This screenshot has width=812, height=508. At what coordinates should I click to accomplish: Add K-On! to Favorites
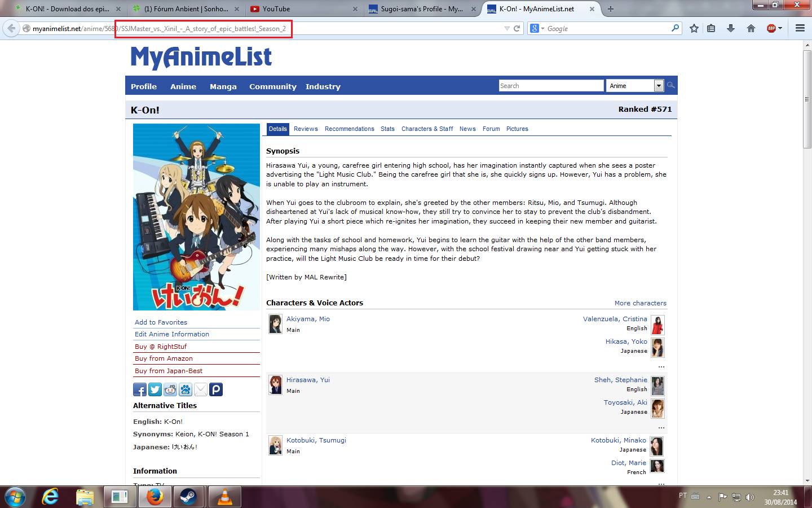pyautogui.click(x=160, y=322)
